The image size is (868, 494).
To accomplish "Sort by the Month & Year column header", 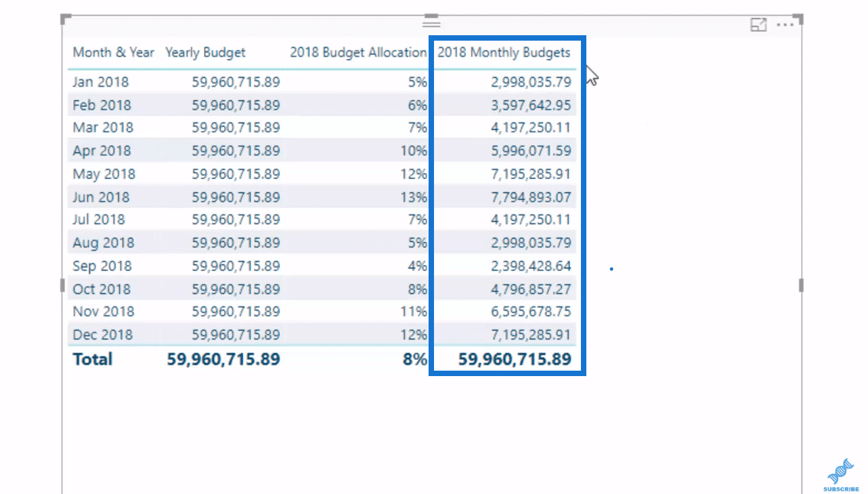I will (114, 52).
